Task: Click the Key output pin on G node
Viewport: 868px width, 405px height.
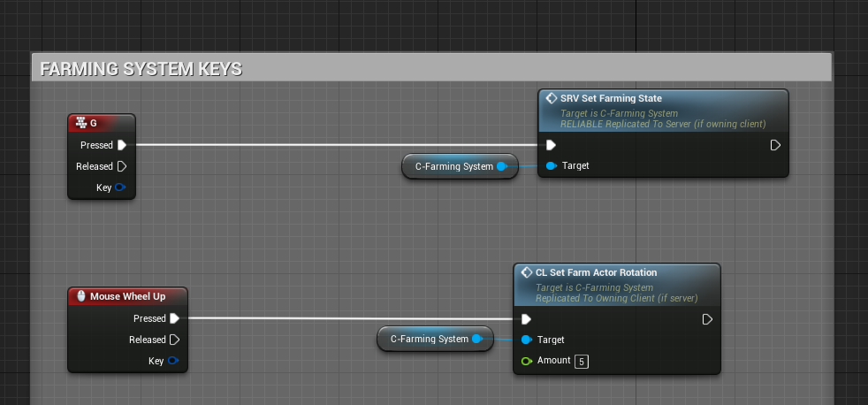Action: point(120,187)
